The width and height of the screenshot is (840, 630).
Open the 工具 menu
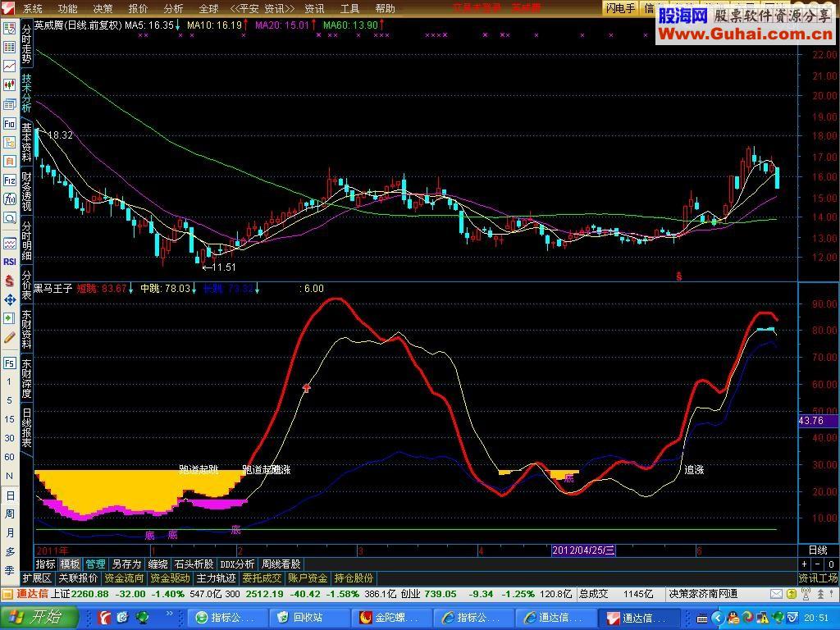click(349, 8)
